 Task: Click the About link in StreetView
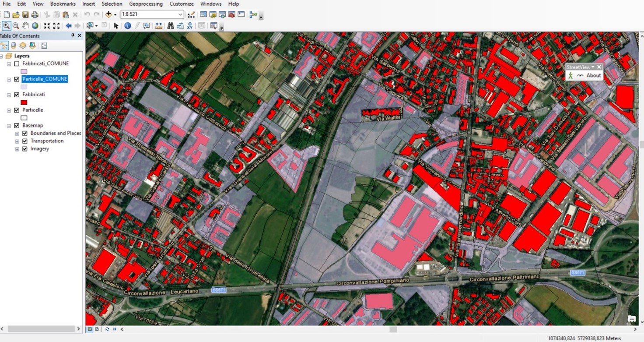tap(593, 75)
